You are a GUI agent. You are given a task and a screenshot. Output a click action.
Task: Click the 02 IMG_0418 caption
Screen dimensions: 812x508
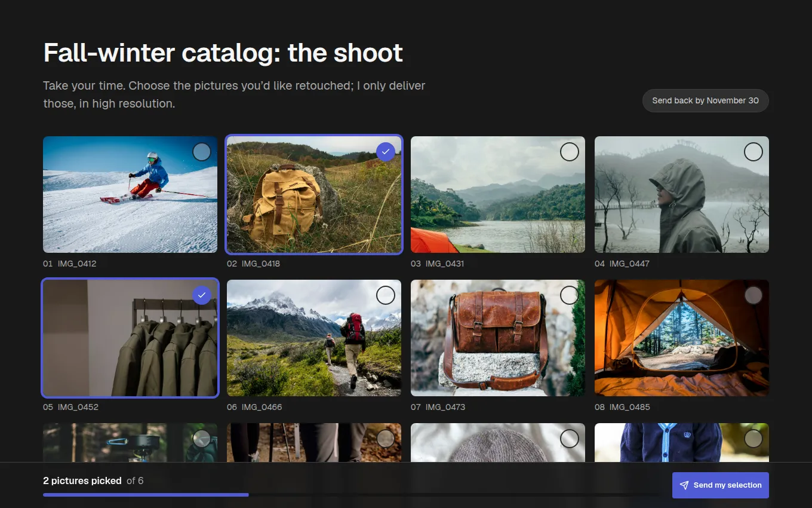(254, 264)
